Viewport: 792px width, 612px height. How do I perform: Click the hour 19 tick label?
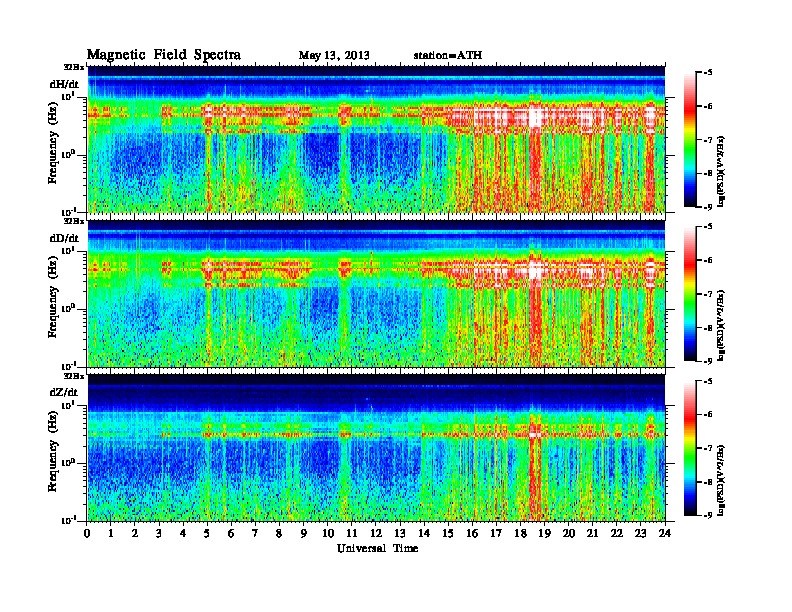tap(544, 533)
